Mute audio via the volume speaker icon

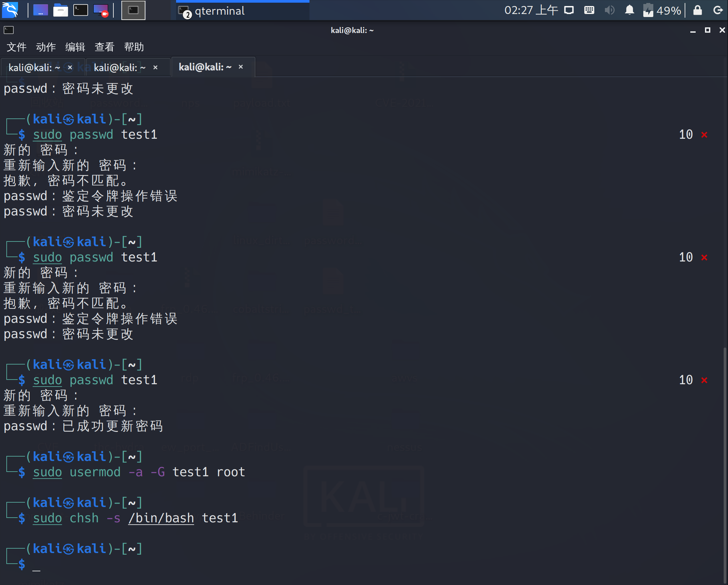[610, 10]
